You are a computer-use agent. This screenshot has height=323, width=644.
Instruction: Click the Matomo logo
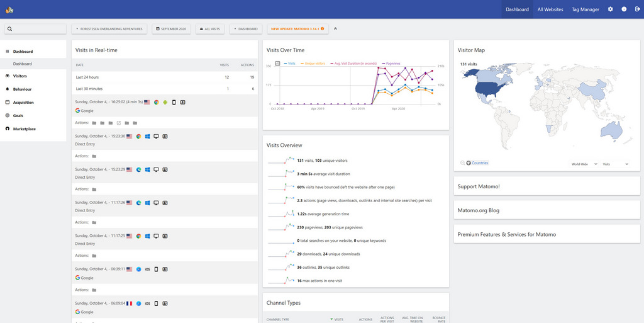(9, 9)
